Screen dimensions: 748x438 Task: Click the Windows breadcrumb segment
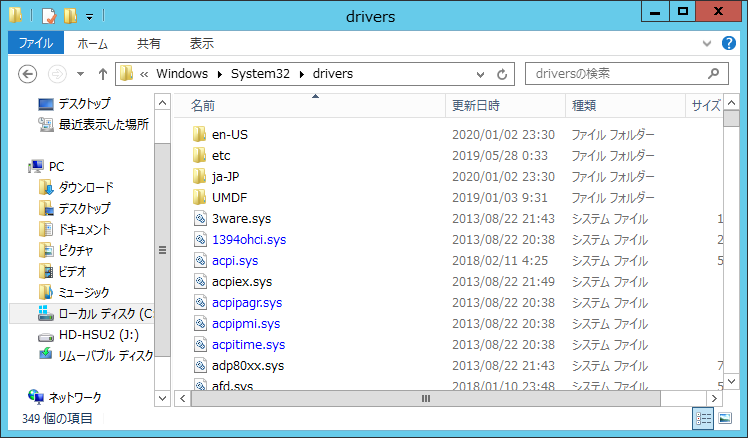(x=182, y=73)
